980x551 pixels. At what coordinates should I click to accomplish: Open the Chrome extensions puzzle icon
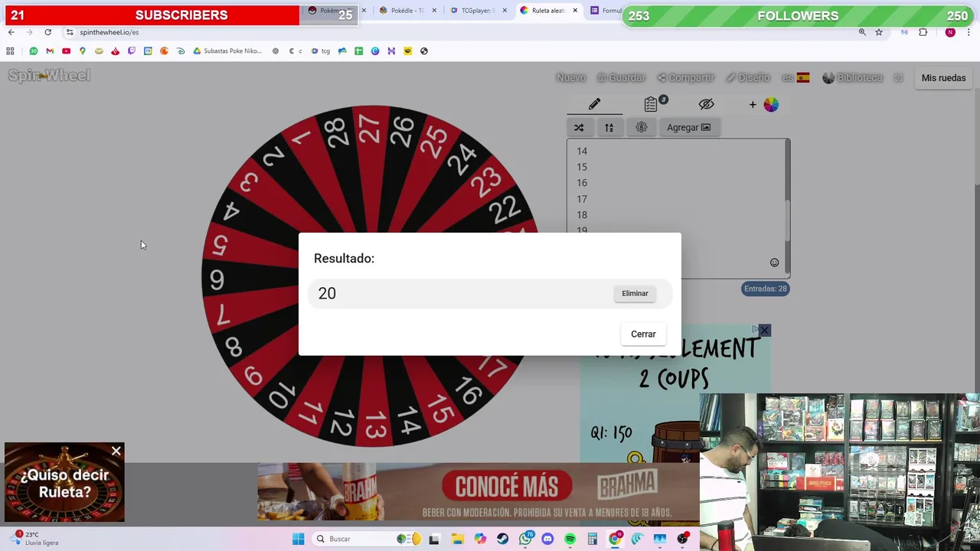pyautogui.click(x=923, y=32)
